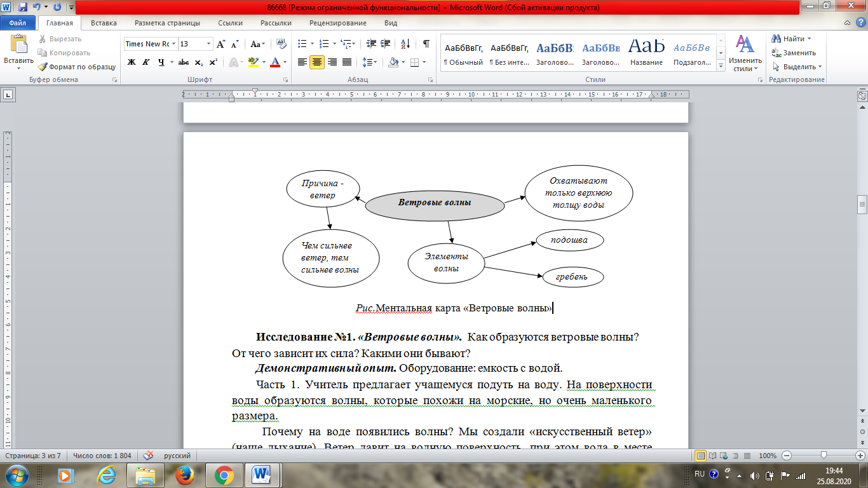Click the red font color icon
This screenshot has height=488, width=868.
pos(275,62)
